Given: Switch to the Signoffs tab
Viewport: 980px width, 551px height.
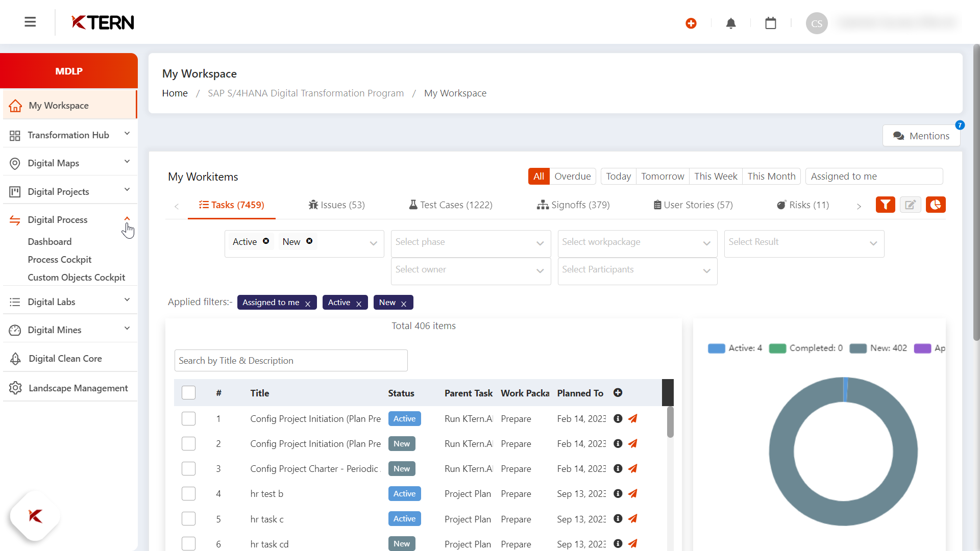Looking at the screenshot, I should coord(573,205).
